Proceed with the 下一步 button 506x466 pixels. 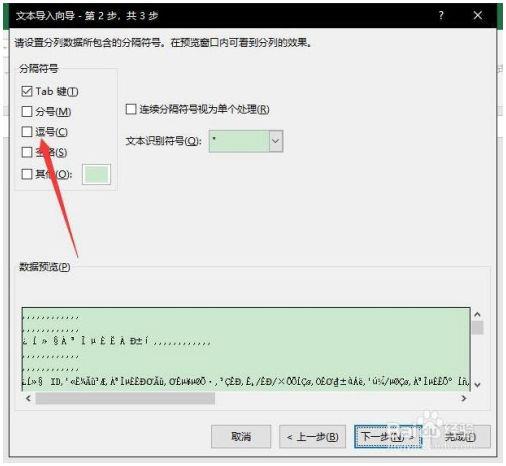click(388, 436)
